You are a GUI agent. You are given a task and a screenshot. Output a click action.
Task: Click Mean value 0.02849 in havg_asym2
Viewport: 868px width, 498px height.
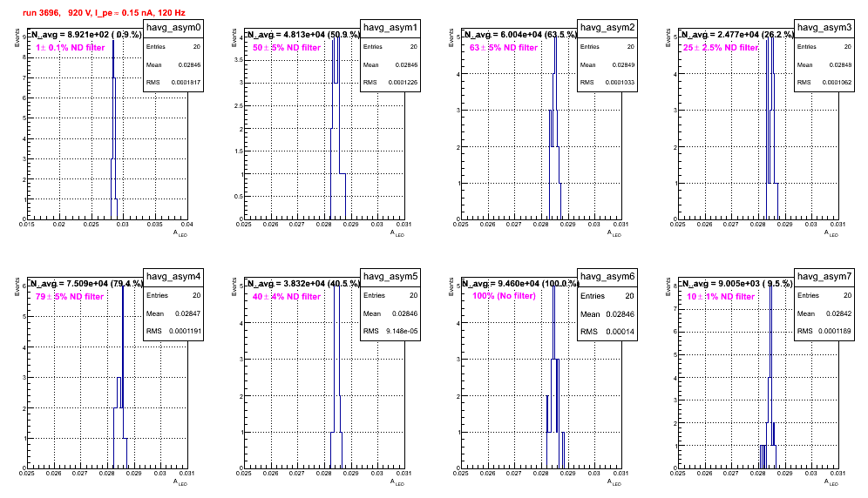pos(623,64)
